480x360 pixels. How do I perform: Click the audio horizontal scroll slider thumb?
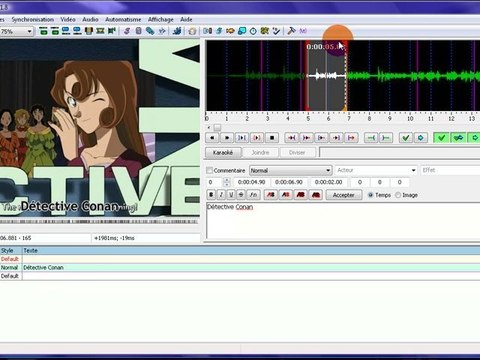click(217, 127)
